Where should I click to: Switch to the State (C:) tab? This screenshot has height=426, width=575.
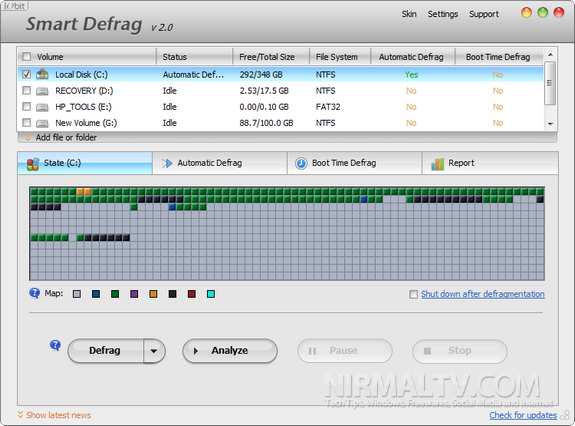tap(85, 163)
